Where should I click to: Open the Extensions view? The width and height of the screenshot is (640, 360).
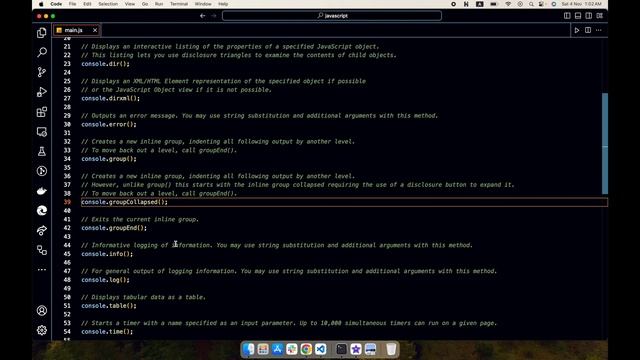tap(42, 112)
